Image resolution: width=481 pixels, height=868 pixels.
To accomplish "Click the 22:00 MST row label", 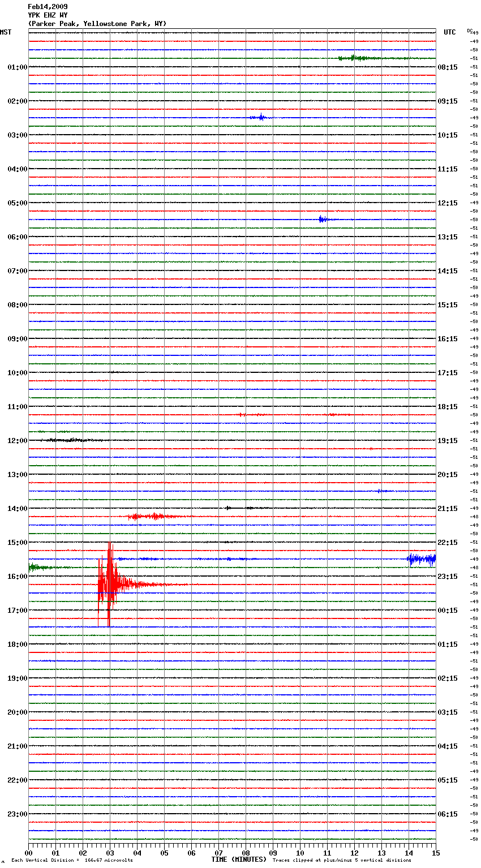I will pos(17,780).
